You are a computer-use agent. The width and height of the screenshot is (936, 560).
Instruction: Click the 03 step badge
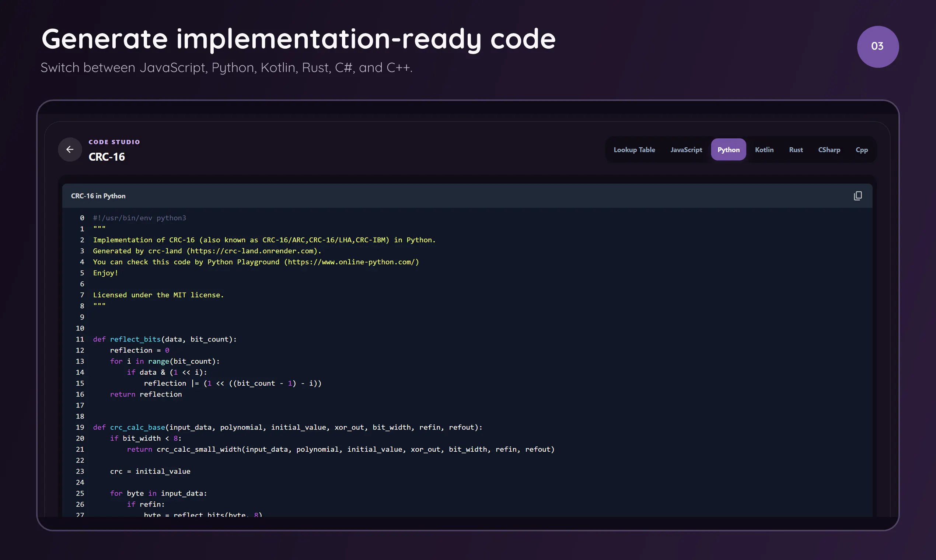point(877,46)
